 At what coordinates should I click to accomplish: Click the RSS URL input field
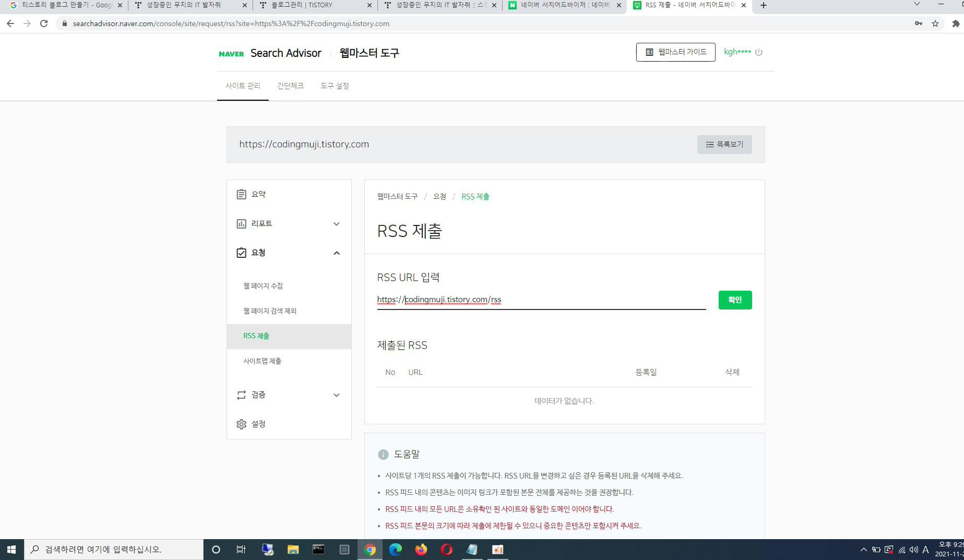click(x=541, y=300)
